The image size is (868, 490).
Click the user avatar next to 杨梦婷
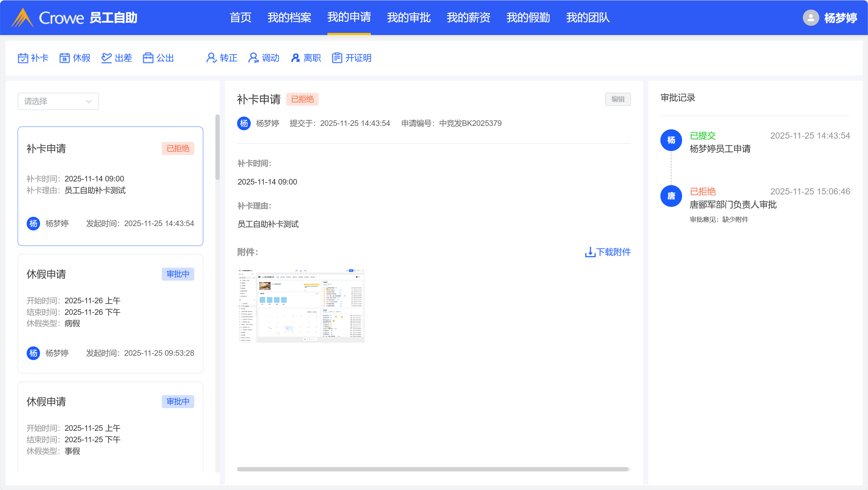click(x=811, y=17)
